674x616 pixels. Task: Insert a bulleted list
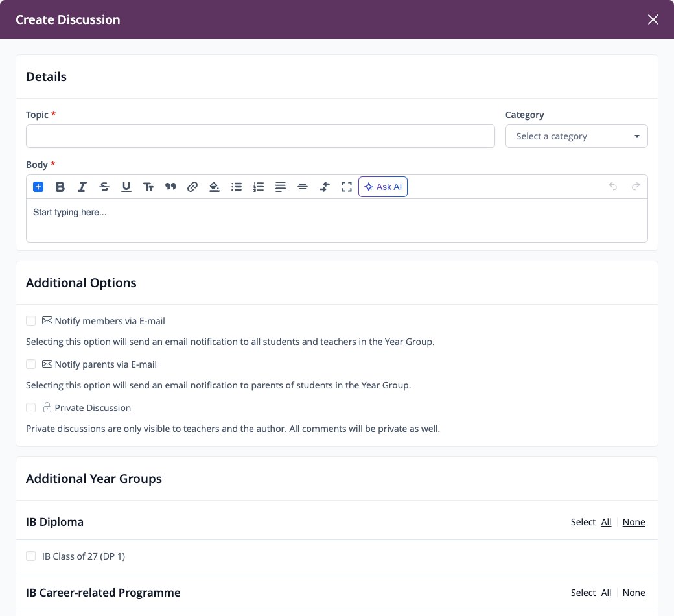237,187
